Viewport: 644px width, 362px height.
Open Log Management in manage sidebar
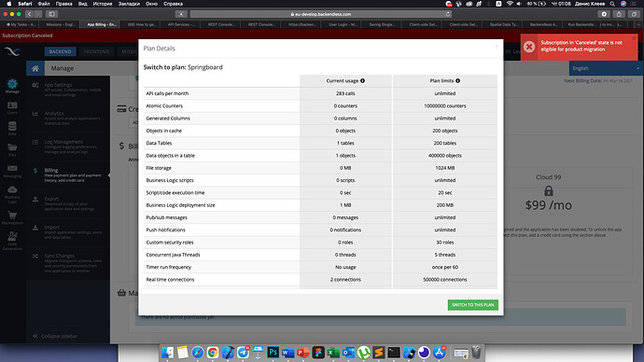(68, 146)
